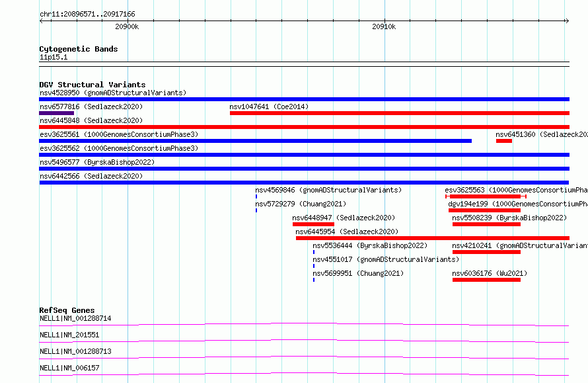Click the tiny blue mark under nsv4569846
The width and height of the screenshot is (588, 383).
(x=256, y=196)
